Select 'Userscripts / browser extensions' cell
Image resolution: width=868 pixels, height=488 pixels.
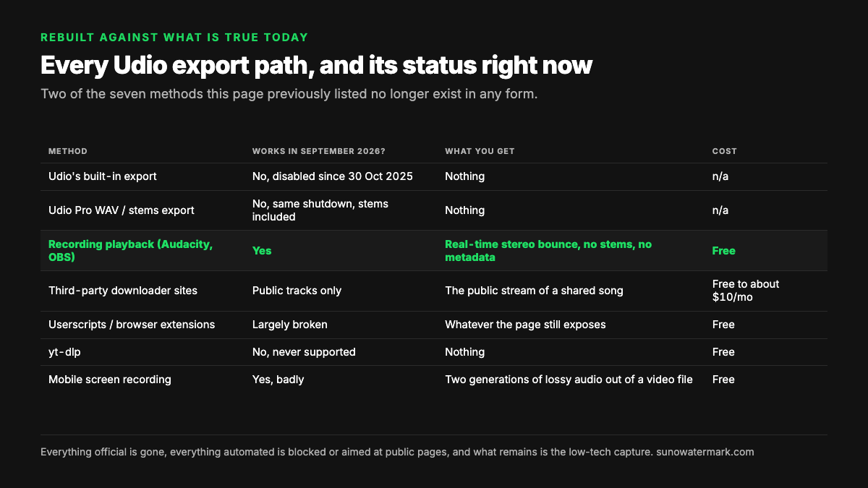pyautogui.click(x=132, y=325)
